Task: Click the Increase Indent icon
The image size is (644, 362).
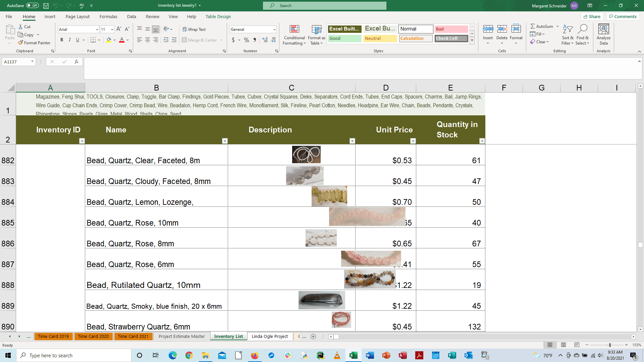Action: tap(174, 40)
